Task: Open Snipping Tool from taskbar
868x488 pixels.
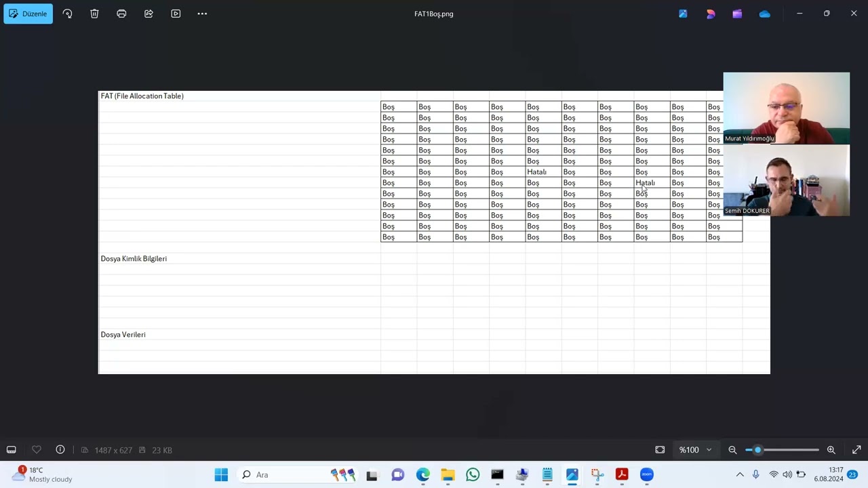Action: coord(597,474)
